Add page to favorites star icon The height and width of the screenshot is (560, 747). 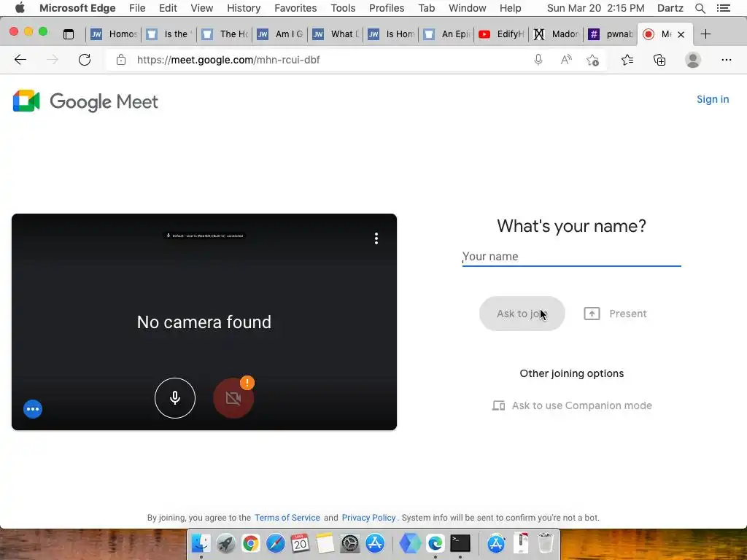592,60
